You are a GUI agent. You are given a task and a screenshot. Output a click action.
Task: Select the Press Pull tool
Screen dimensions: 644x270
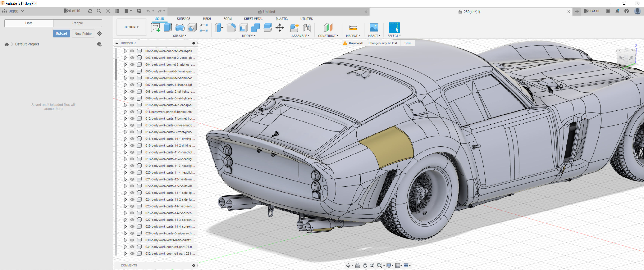219,28
